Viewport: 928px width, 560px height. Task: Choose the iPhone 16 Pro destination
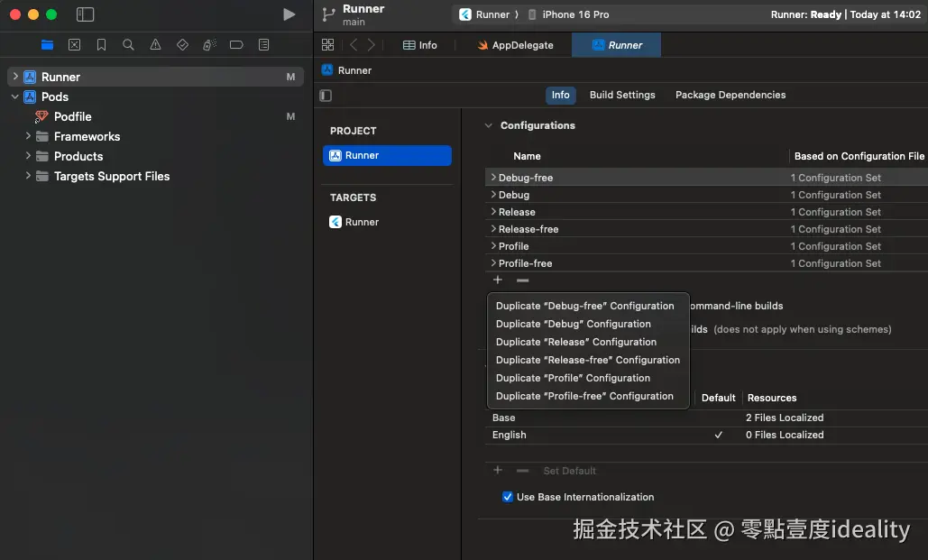point(569,14)
